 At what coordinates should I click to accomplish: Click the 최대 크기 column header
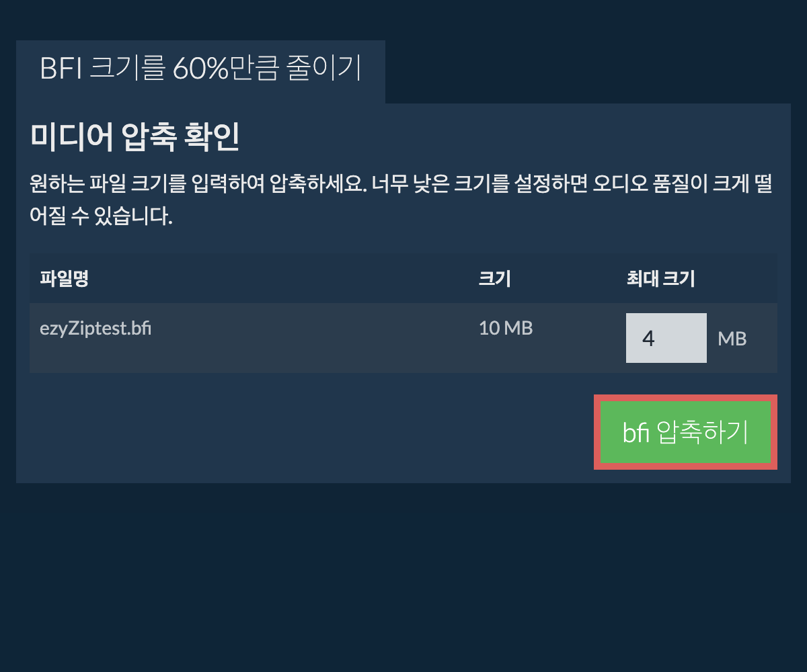click(x=660, y=278)
